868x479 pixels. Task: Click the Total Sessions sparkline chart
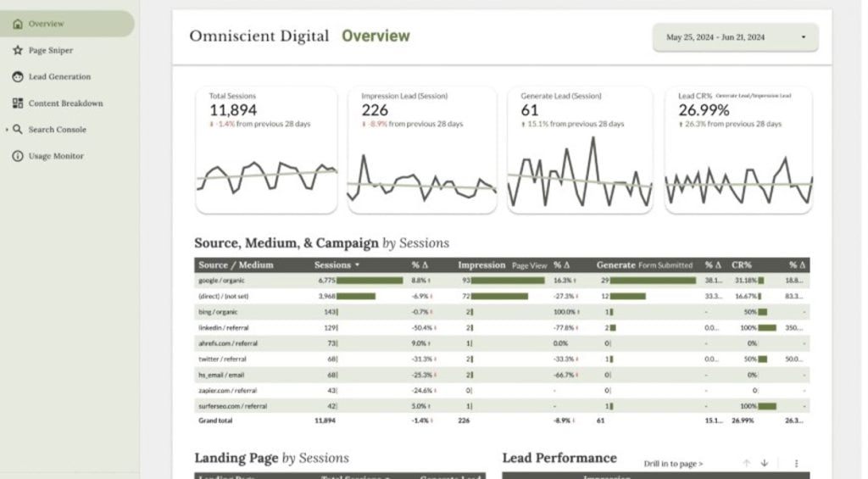tap(266, 177)
